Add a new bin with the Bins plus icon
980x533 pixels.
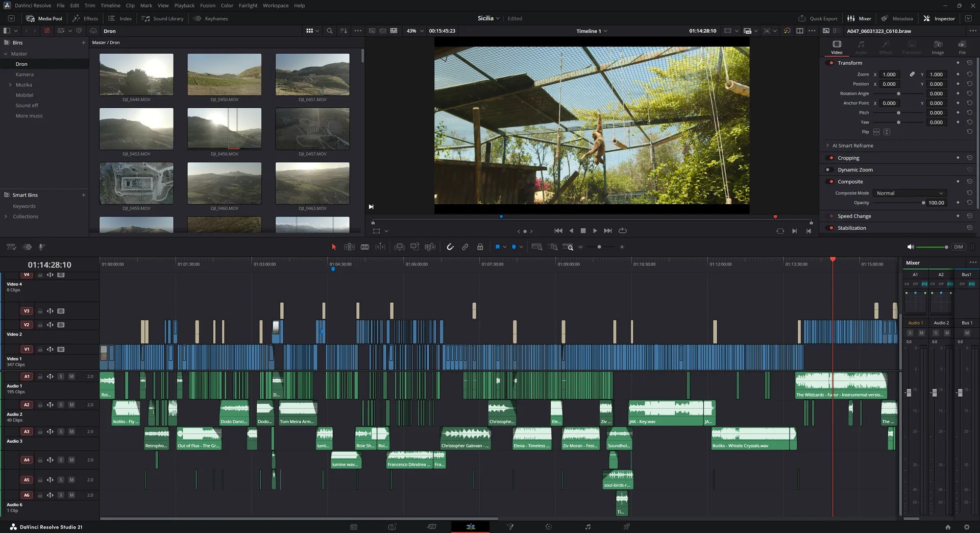tap(84, 42)
